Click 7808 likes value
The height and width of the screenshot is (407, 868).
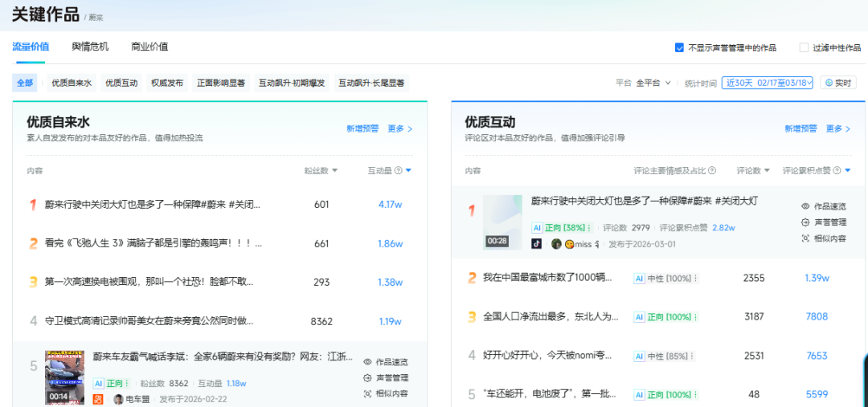817,316
